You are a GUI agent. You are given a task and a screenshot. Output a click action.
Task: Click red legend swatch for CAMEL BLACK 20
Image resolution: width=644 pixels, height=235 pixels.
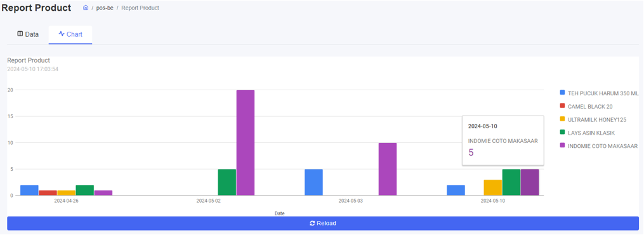click(562, 106)
